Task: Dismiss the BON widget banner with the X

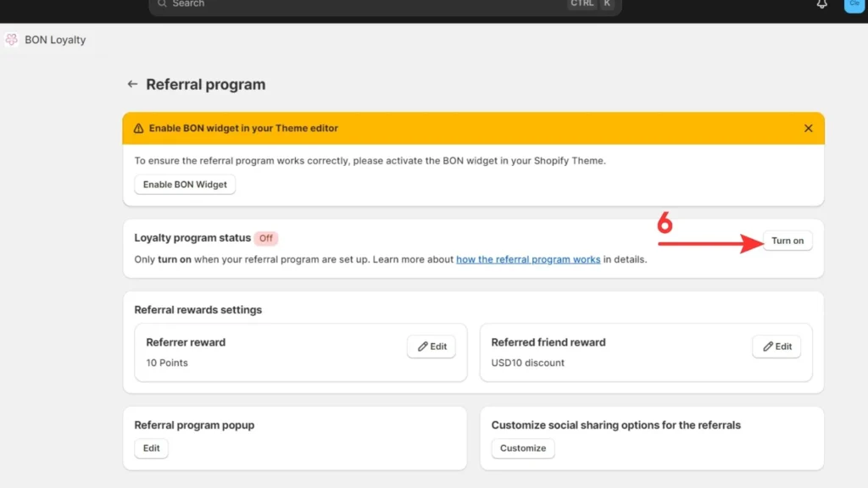Action: pos(808,128)
